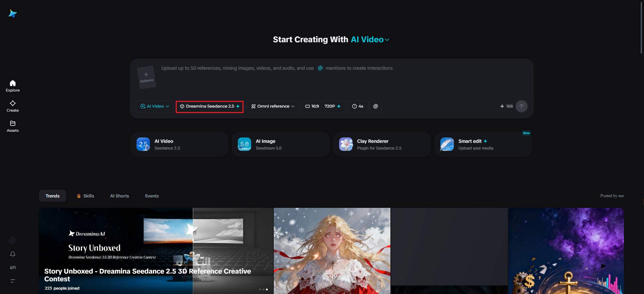644x294 pixels.
Task: Change the 16:9 aspect ratio setting
Action: [312, 106]
